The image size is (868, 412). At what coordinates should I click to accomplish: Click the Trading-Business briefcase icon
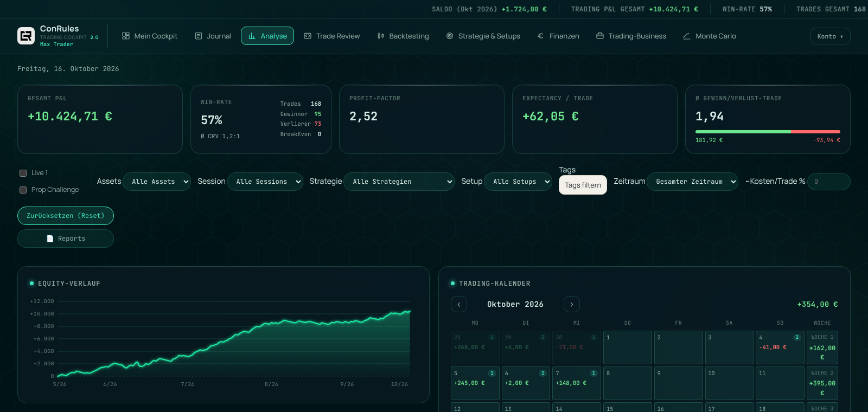pos(600,36)
